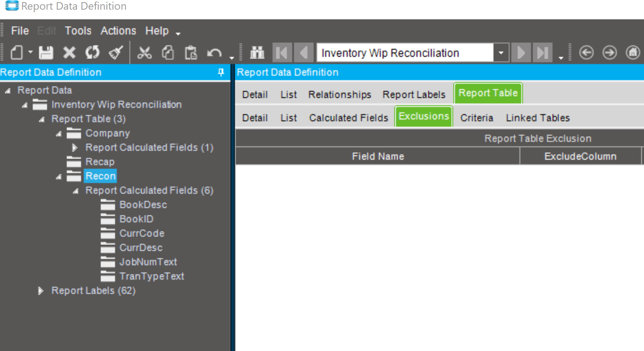Image resolution: width=644 pixels, height=351 pixels.
Task: Click the Clear broom icon
Action: tap(116, 53)
